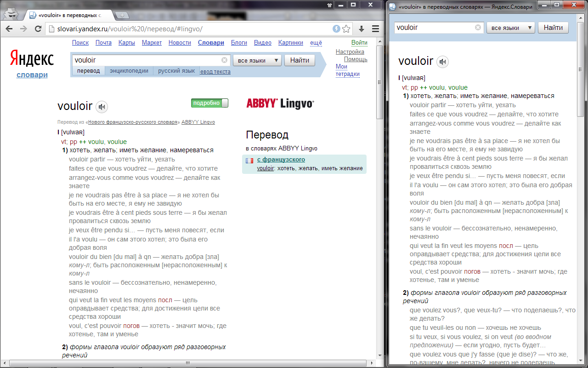Viewport: 588px width, 368px height.
Task: Clear the search field in the popup window
Action: tap(478, 28)
